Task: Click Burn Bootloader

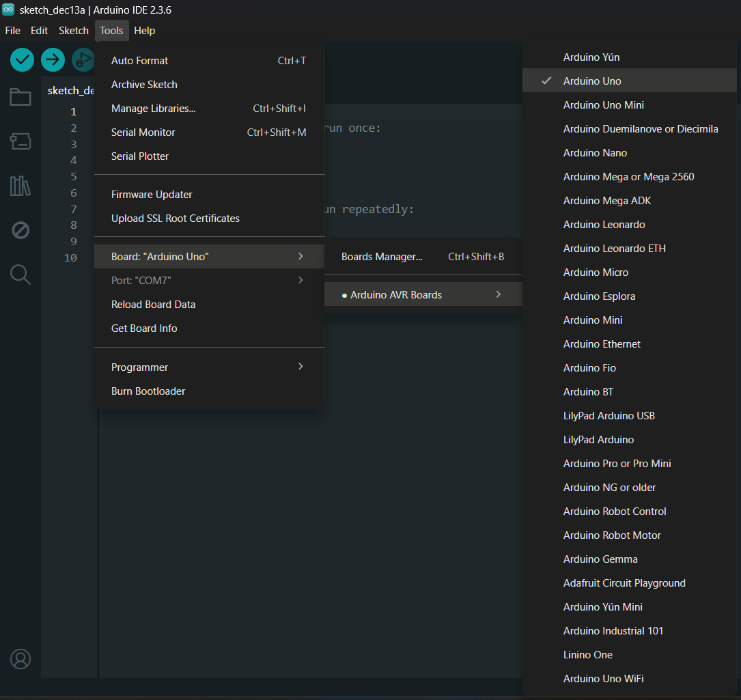Action: click(x=148, y=391)
